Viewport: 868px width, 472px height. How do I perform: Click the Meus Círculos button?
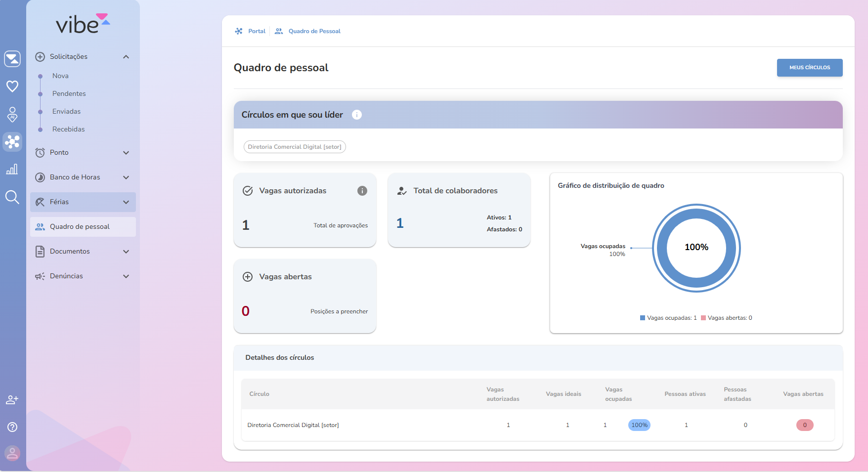click(809, 68)
